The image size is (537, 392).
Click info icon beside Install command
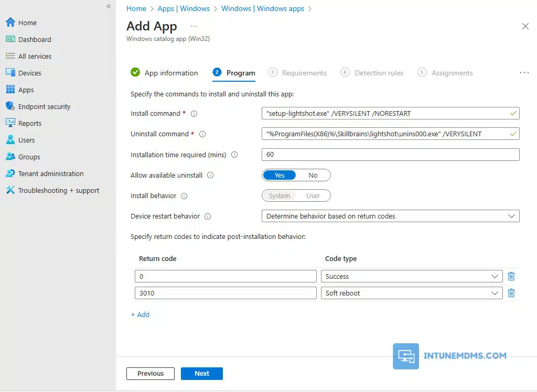[194, 114]
